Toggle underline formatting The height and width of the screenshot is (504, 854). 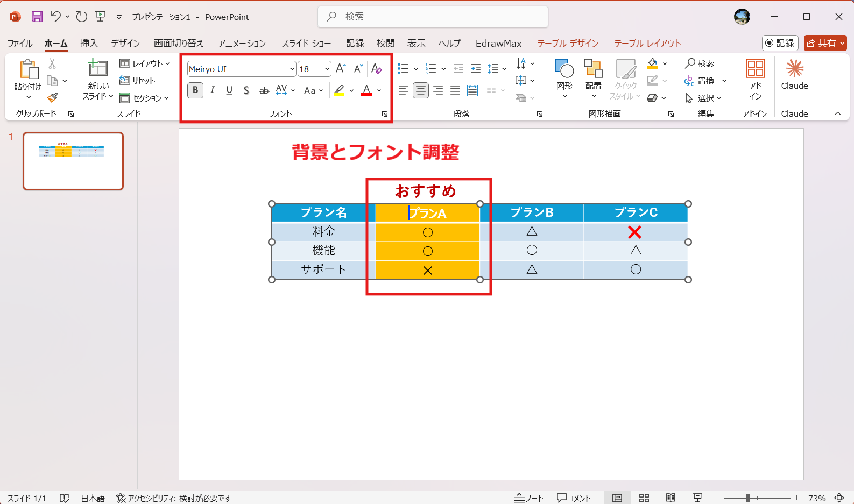point(229,90)
